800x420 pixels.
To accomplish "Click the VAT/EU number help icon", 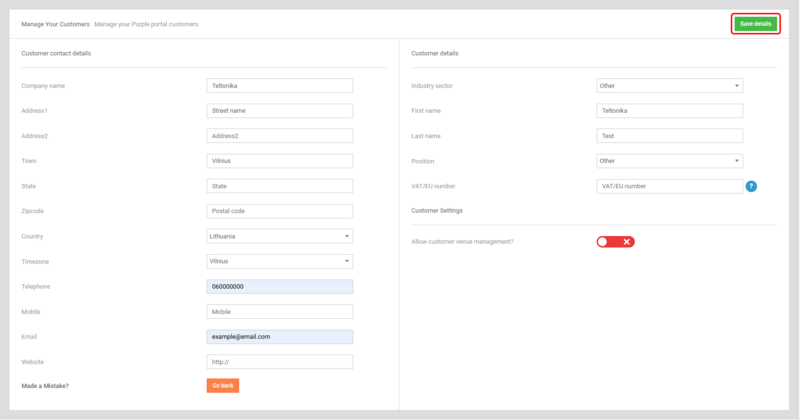I will (751, 186).
